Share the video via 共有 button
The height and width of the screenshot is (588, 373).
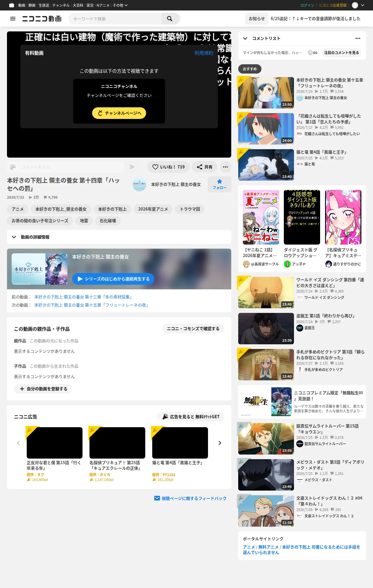point(205,167)
